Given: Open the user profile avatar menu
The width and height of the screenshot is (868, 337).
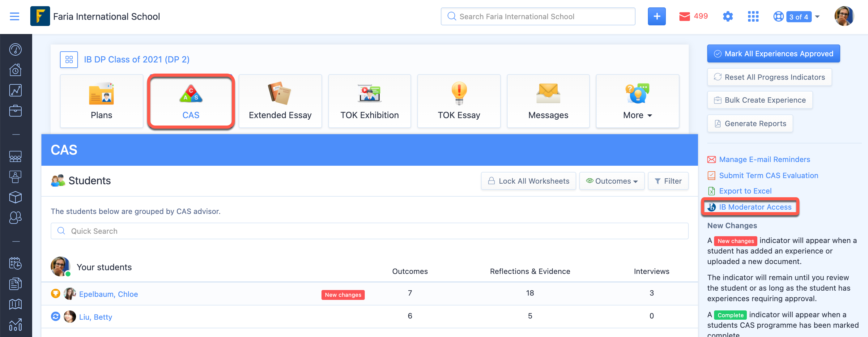Looking at the screenshot, I should point(844,16).
